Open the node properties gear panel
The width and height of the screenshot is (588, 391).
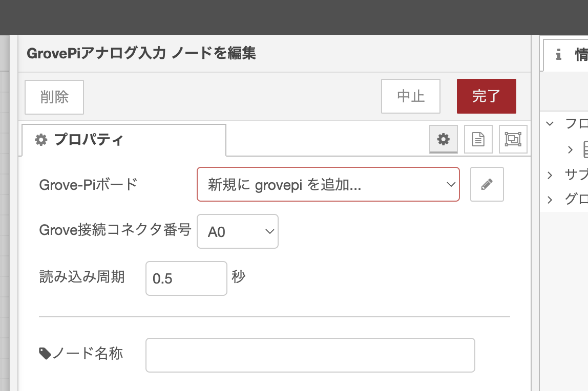click(443, 139)
